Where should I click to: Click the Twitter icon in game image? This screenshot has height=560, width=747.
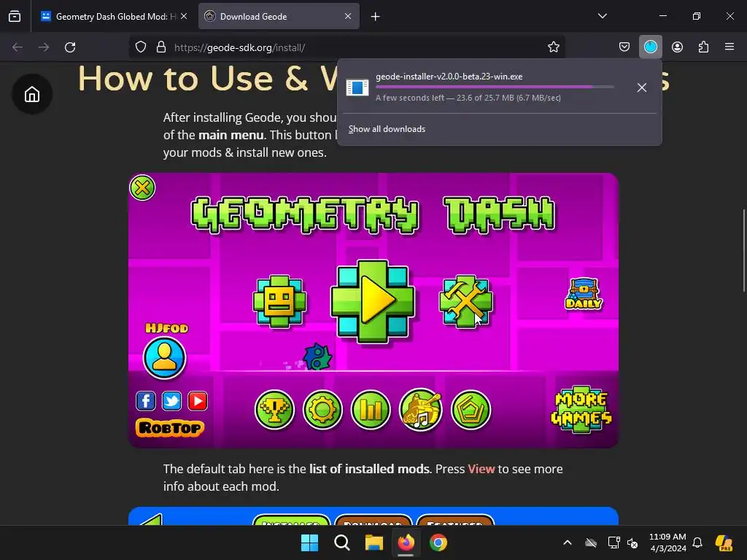(171, 401)
